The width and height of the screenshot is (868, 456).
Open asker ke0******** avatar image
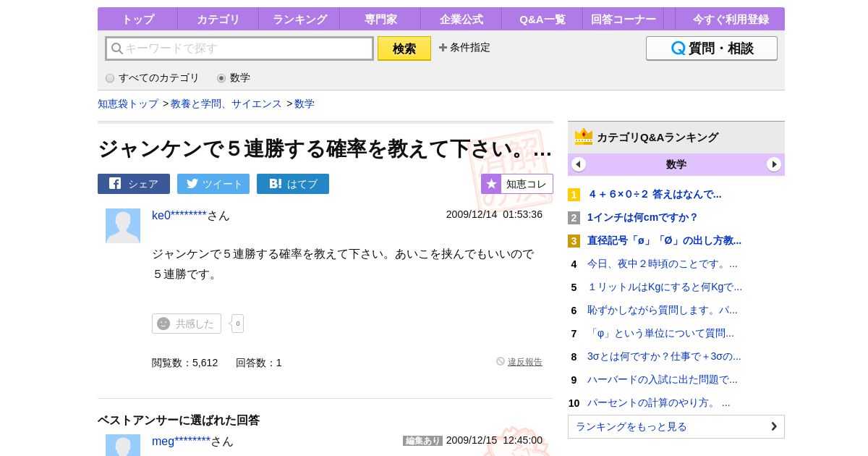pos(123,226)
